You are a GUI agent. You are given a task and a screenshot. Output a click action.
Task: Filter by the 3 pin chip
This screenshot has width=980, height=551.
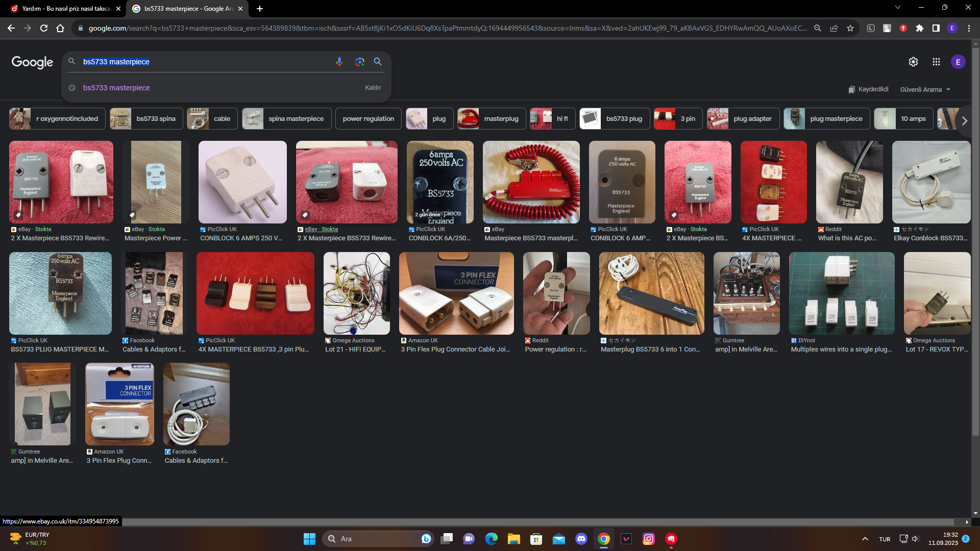tap(678, 118)
